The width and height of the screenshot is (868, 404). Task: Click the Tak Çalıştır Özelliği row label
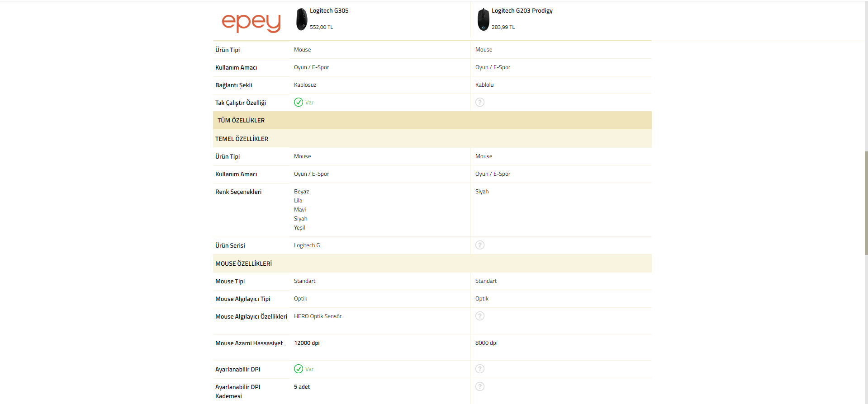tap(241, 103)
